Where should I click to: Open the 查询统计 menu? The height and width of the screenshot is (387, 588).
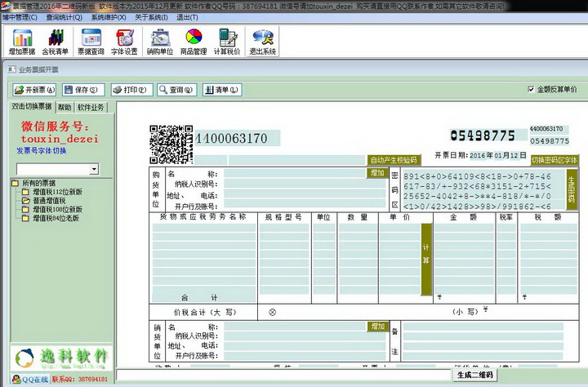pos(65,17)
